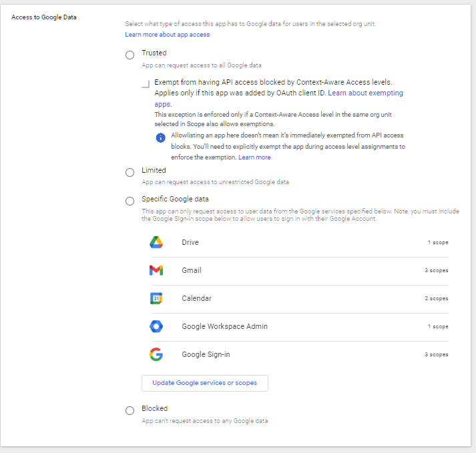Click 'App can request access to unrestricted Google data'

[216, 182]
